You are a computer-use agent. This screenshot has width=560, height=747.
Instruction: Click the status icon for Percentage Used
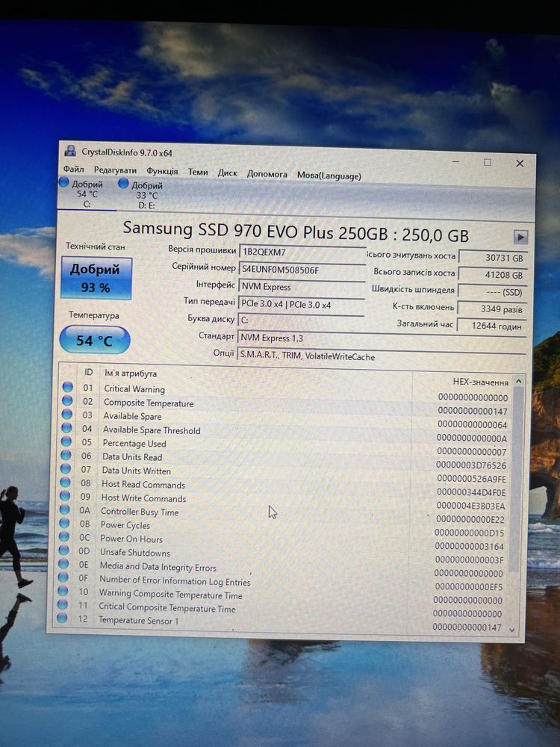click(66, 441)
